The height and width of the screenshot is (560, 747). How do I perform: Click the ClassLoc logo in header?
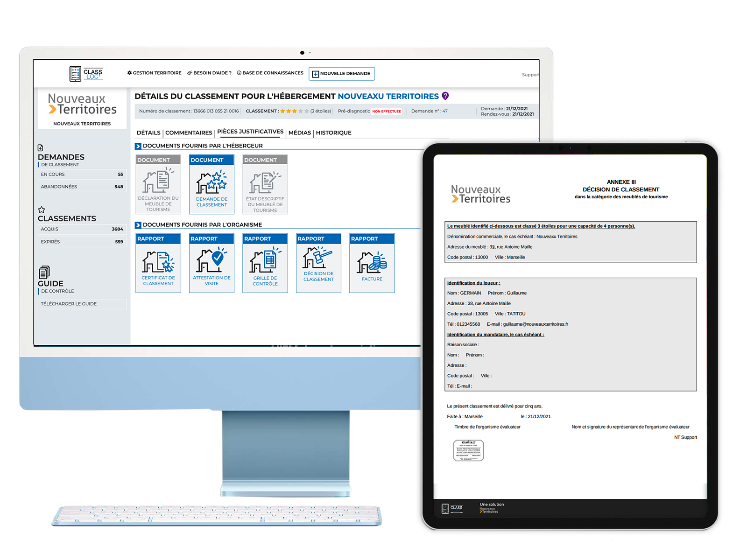[x=86, y=74]
